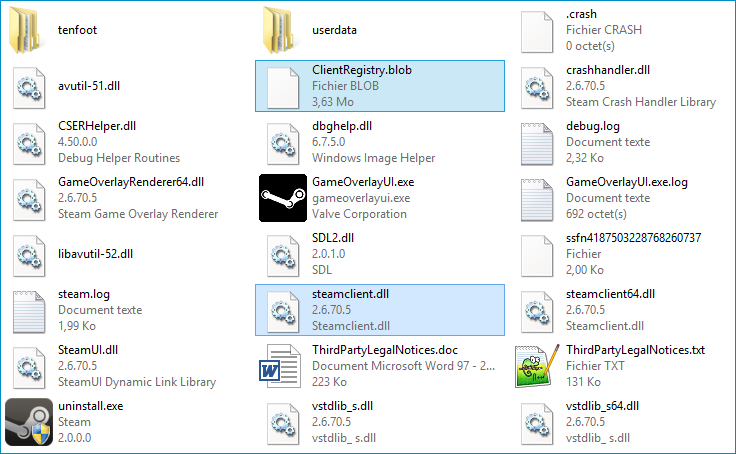Click the libavutil-52.dll file name

(95, 254)
